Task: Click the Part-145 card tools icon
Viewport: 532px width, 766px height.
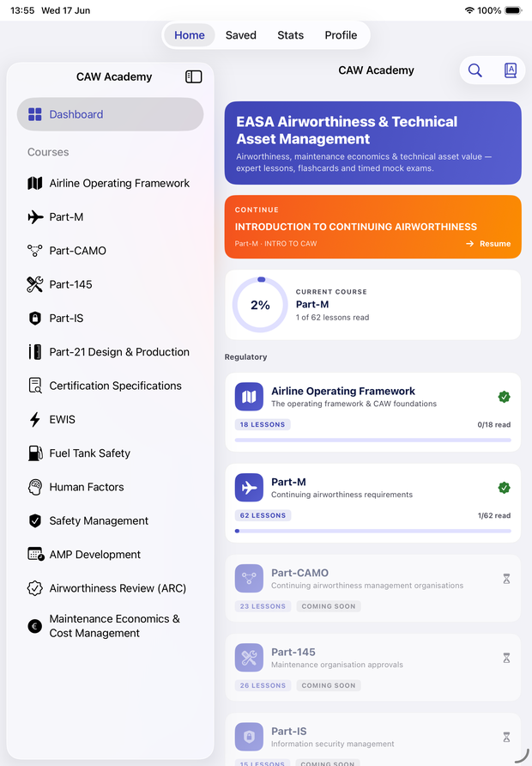Action: [249, 658]
